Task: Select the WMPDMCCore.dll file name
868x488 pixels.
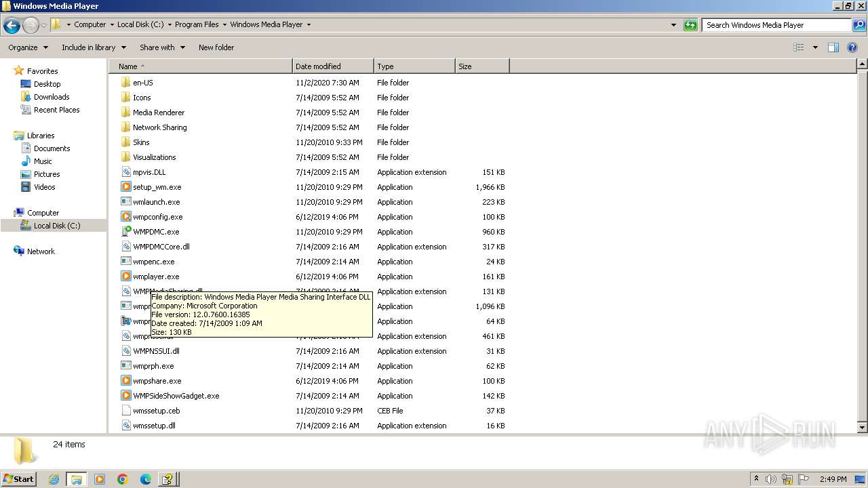Action: point(161,247)
